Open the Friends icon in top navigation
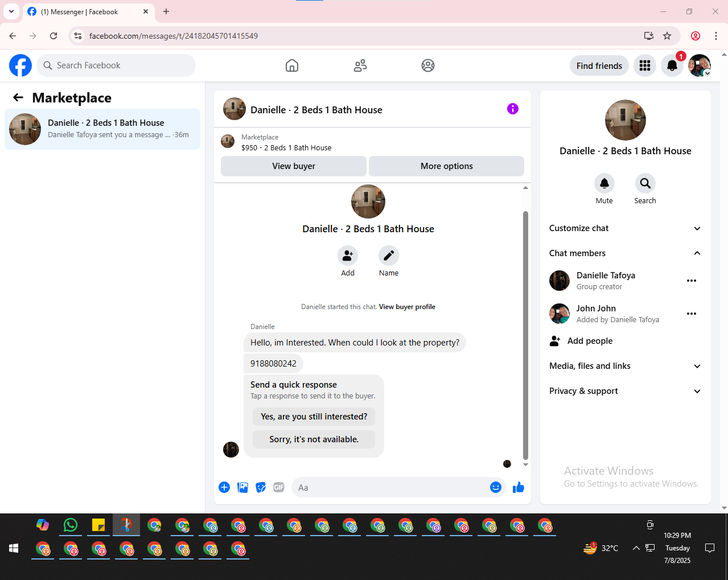The height and width of the screenshot is (580, 728). click(360, 65)
